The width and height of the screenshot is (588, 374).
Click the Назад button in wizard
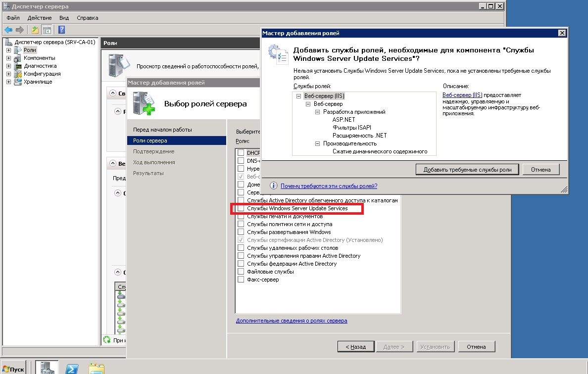pos(355,347)
